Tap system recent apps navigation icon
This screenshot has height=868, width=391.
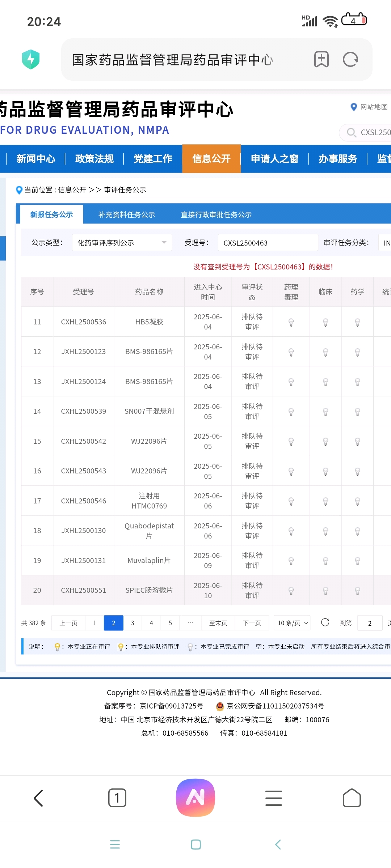(115, 844)
